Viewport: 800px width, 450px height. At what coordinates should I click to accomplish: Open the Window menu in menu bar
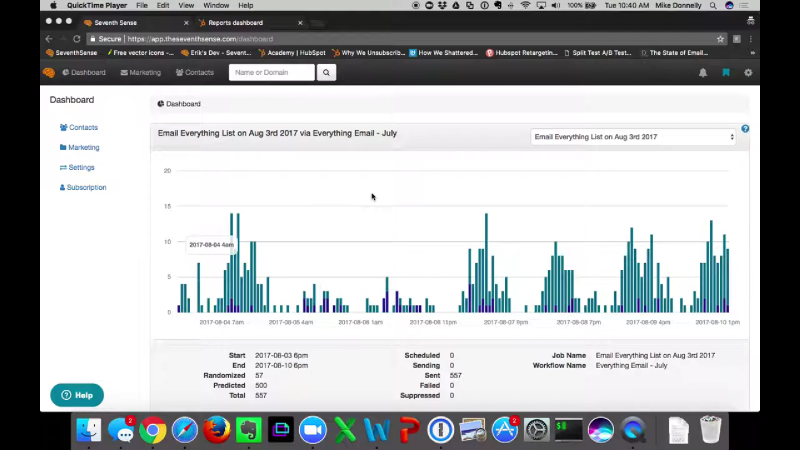pos(216,6)
